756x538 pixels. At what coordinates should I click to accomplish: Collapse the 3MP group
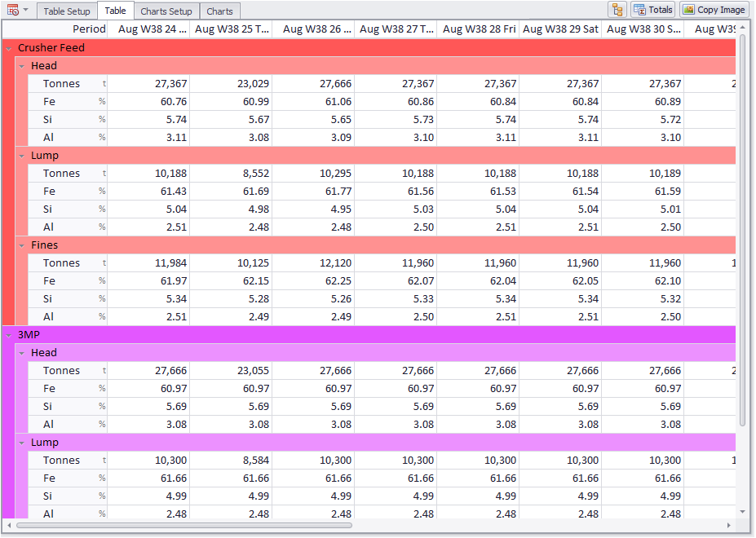[9, 335]
